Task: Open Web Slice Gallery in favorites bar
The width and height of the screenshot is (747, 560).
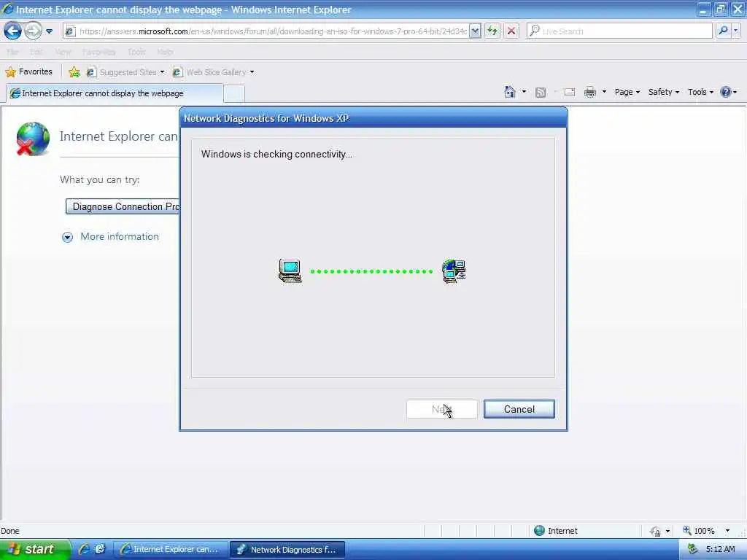Action: [x=213, y=72]
